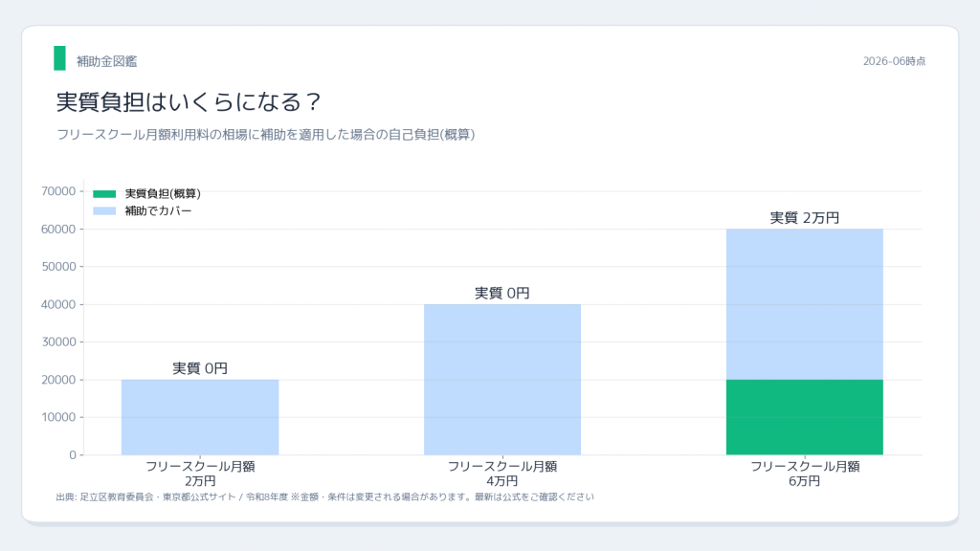980x551 pixels.
Task: Click the green 実質負担(概算) legend swatch
Action: (x=104, y=193)
